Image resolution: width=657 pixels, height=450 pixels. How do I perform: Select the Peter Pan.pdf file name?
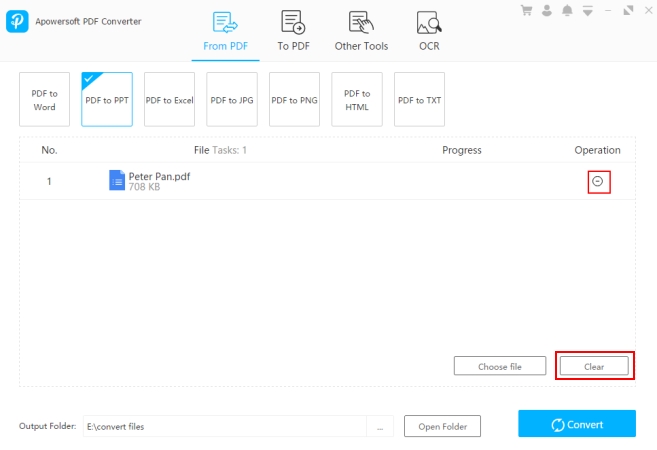click(x=159, y=176)
